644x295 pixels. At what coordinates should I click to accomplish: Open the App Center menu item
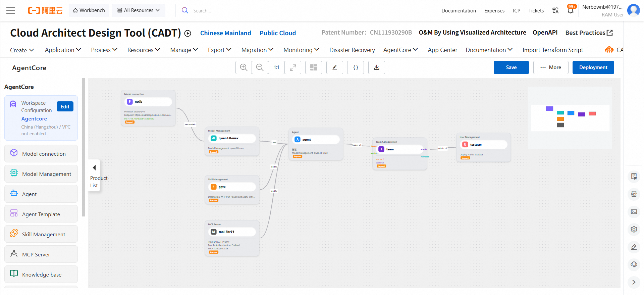[x=442, y=50]
